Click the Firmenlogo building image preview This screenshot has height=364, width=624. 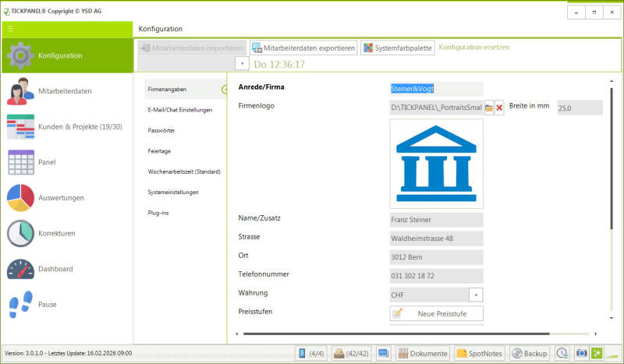point(436,164)
